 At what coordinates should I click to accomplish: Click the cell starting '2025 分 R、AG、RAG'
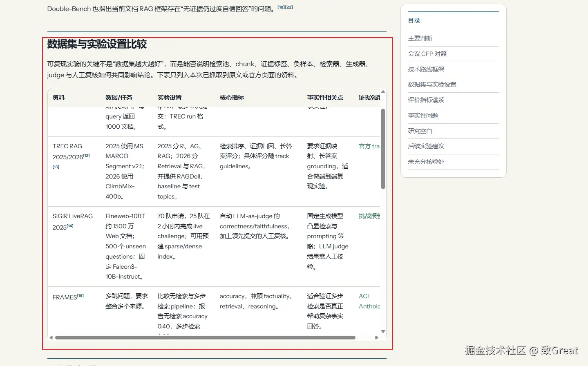pyautogui.click(x=183, y=172)
